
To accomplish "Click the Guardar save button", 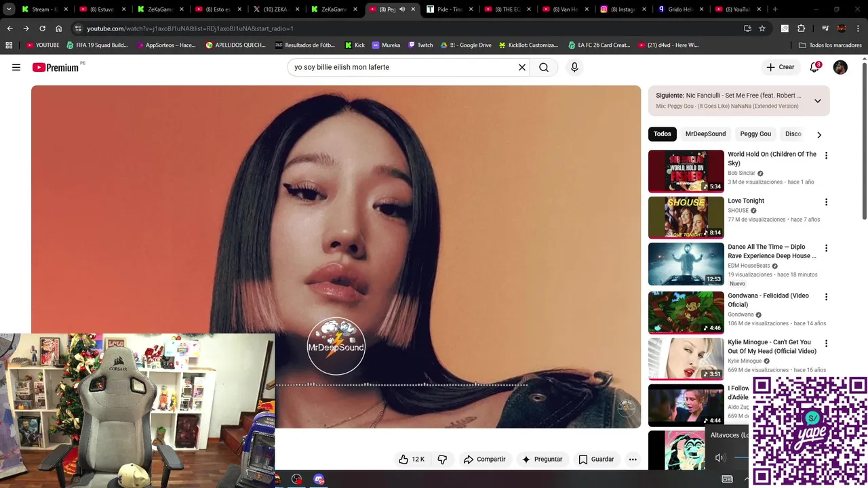I will (x=596, y=459).
